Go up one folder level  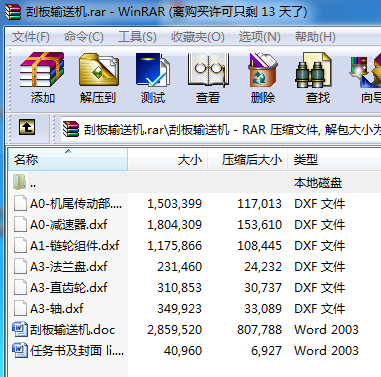pyautogui.click(x=27, y=127)
